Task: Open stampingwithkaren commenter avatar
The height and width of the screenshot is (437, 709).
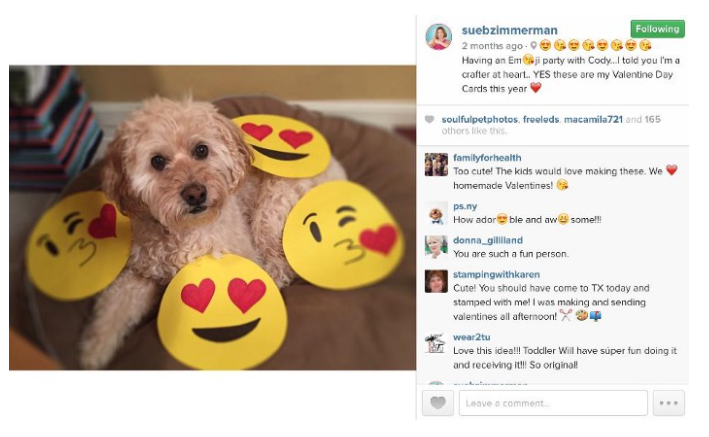Action: coord(436,281)
